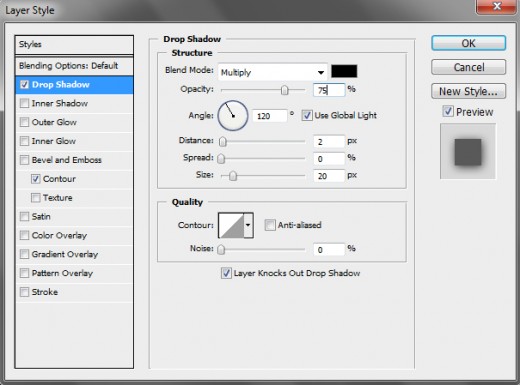Select Blending Options: Default
Viewport: 520px width, 385px height.
[x=74, y=66]
